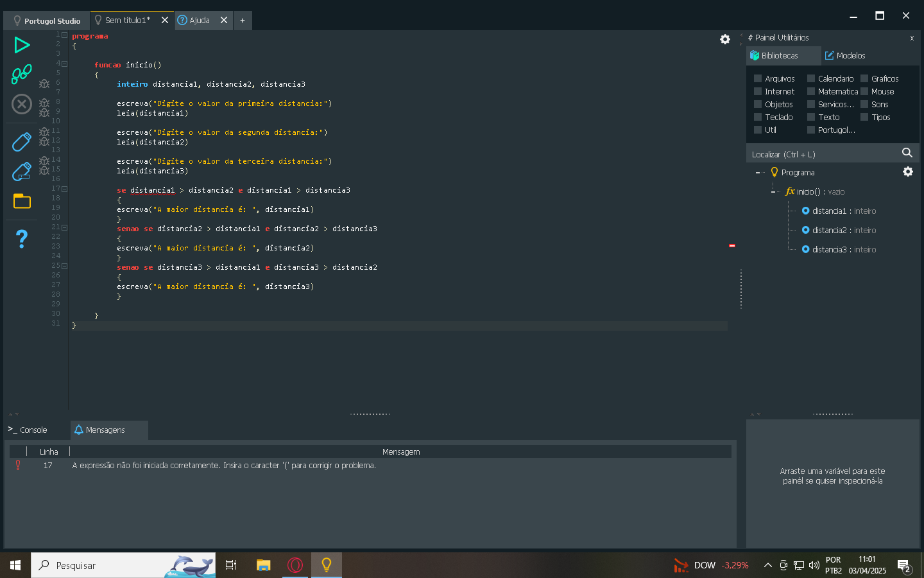The width and height of the screenshot is (924, 578).
Task: Enable the Servicos library checkbox
Action: pos(811,104)
